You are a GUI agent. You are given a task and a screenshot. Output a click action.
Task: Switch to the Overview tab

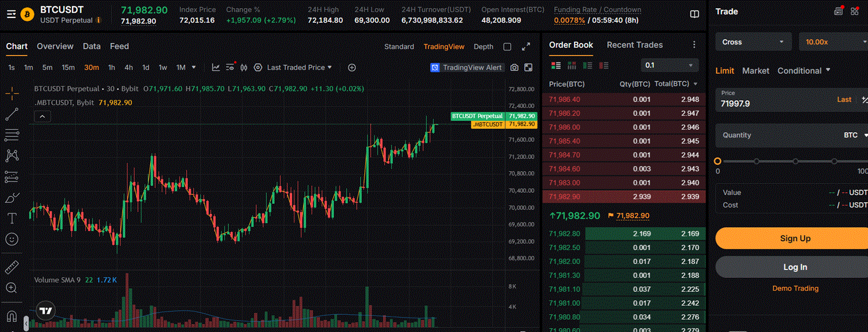click(x=55, y=46)
